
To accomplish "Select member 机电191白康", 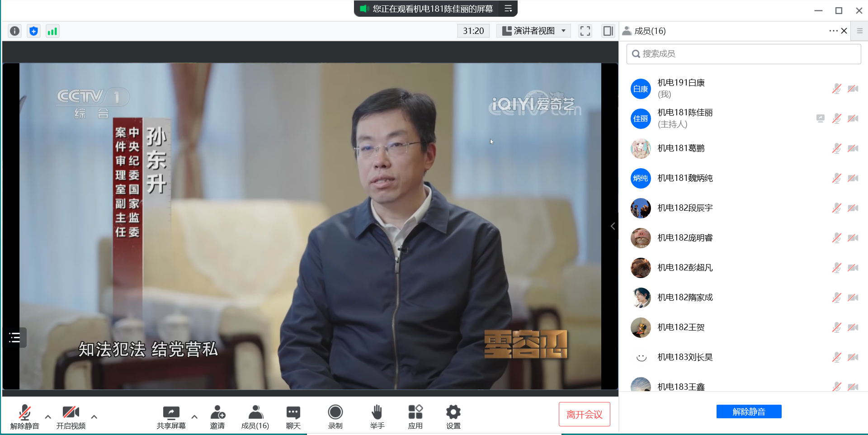I will (x=744, y=89).
